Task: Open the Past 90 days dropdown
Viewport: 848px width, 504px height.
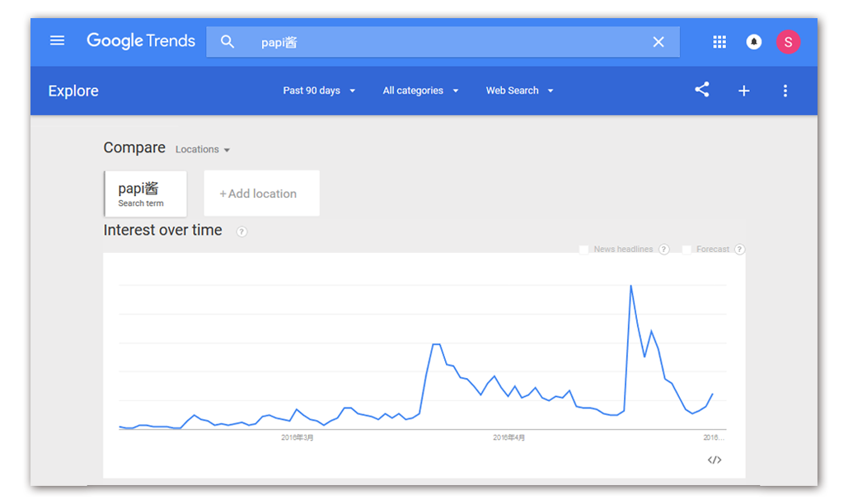Action: [319, 91]
